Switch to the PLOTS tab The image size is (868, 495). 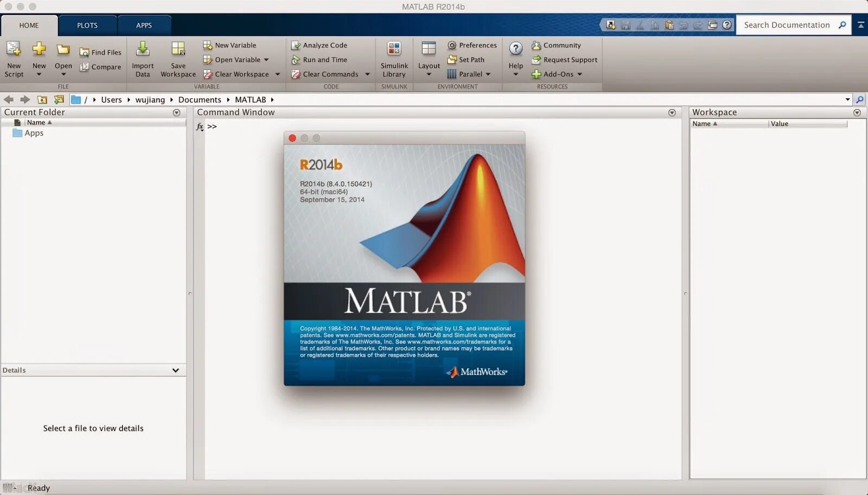[x=87, y=26]
